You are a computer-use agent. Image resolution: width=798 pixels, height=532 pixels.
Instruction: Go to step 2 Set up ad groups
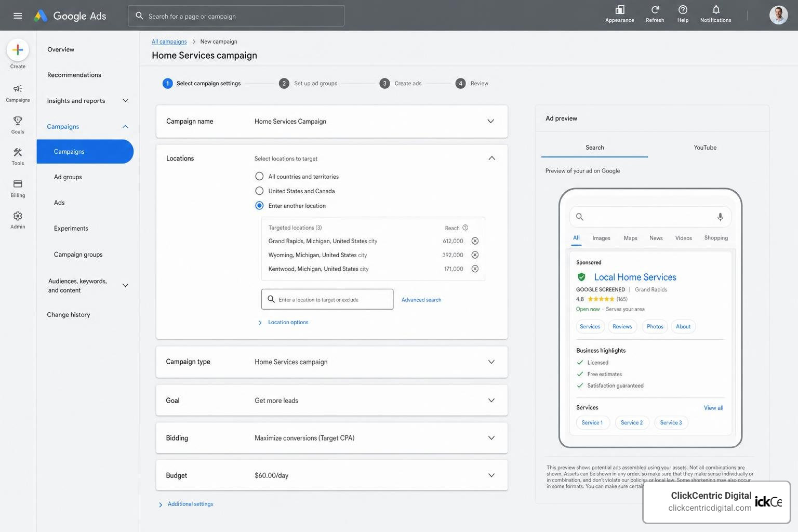pyautogui.click(x=308, y=83)
